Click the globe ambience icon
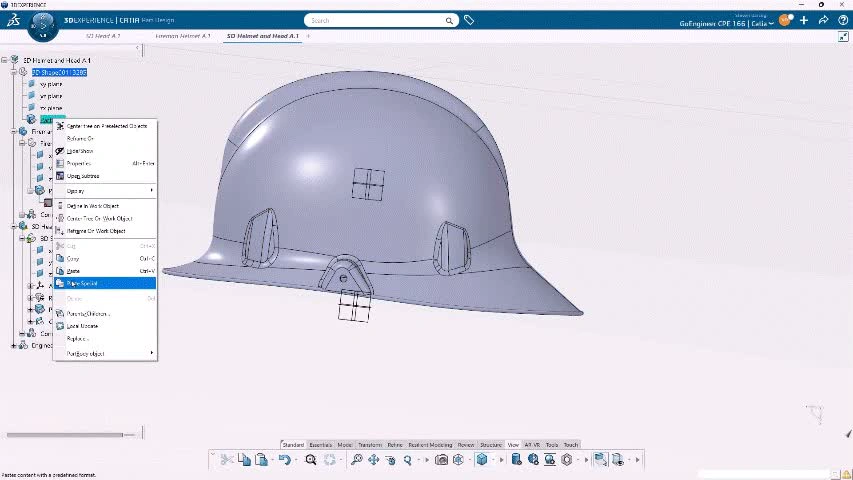Viewport: 853px width, 480px height. click(533, 460)
